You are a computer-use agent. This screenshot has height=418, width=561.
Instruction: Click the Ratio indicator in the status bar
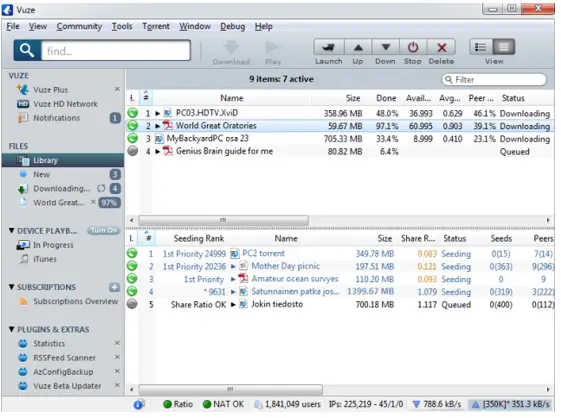click(x=178, y=404)
